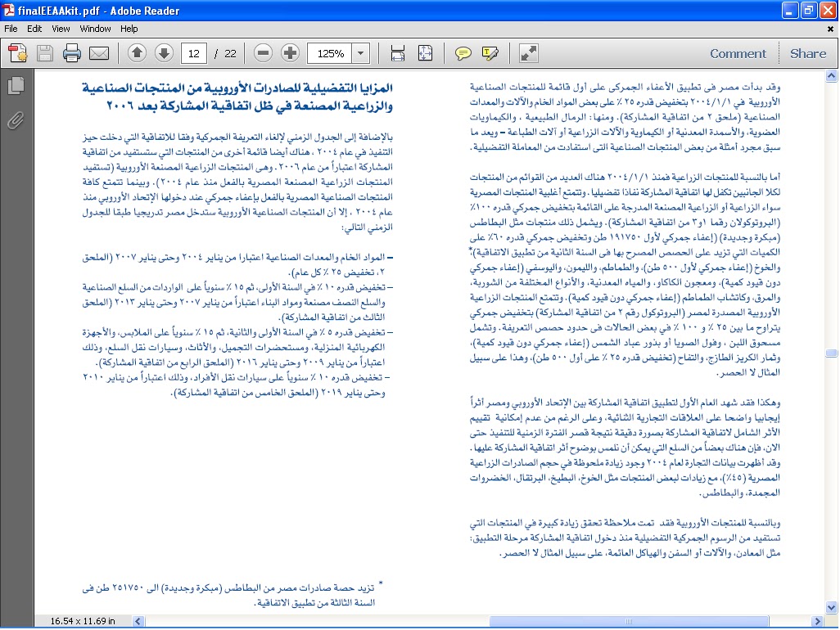Click the Create PDF online icon
840x630 pixels.
(18, 53)
